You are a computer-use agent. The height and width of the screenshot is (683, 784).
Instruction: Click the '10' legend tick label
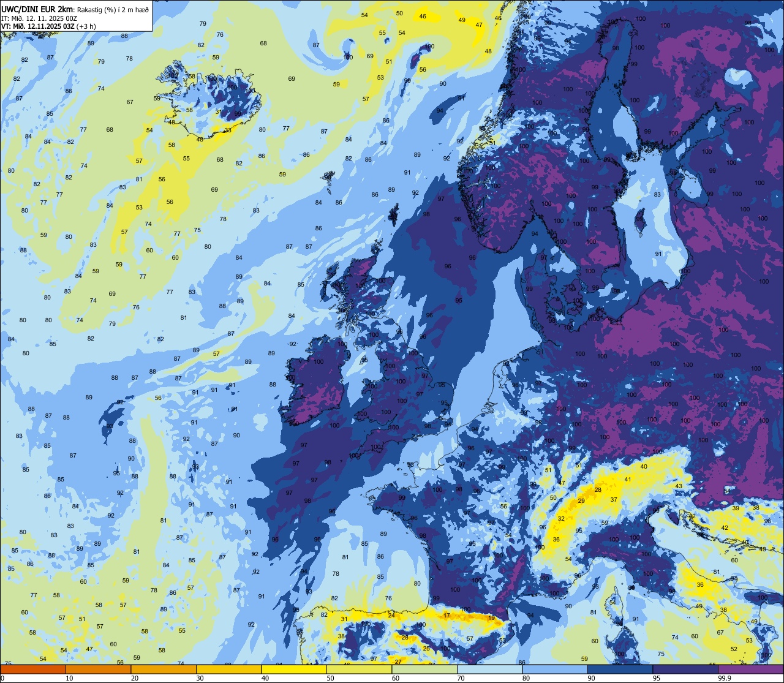click(69, 678)
